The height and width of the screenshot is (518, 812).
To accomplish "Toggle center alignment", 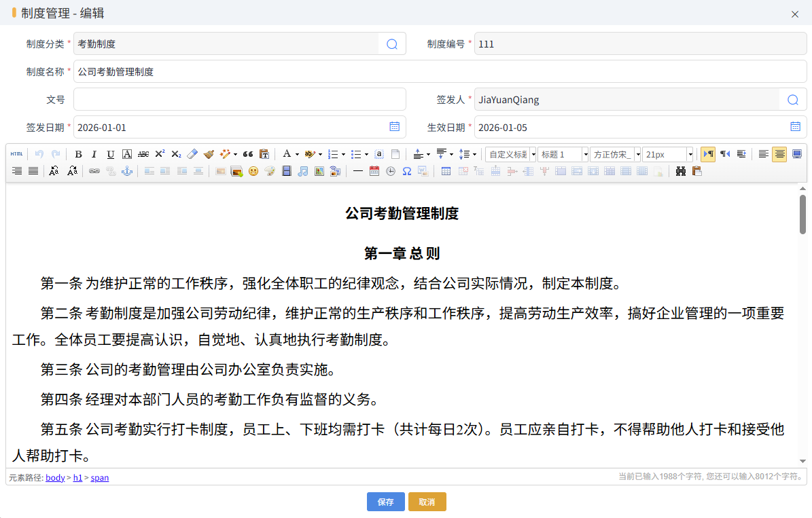I will (779, 154).
